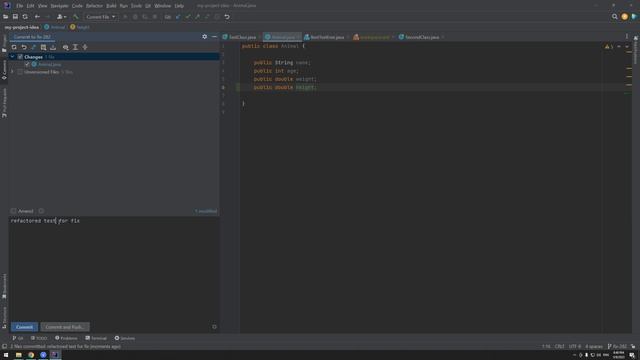The height and width of the screenshot is (360, 640).
Task: Open the Help menu
Action: point(179,6)
